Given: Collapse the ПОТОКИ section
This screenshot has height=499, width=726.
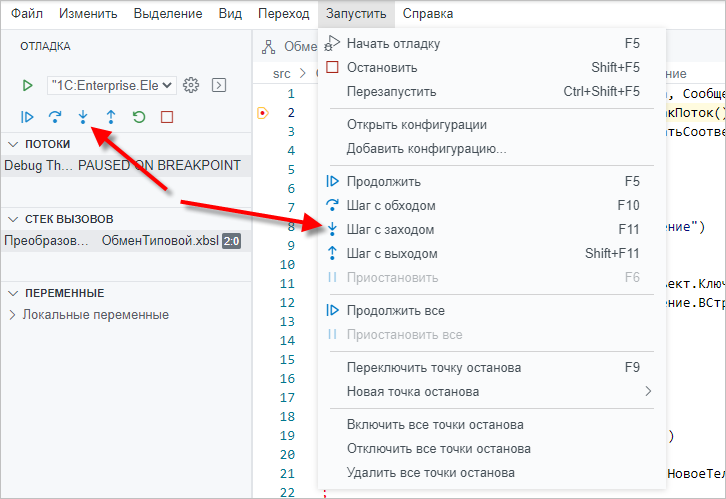Looking at the screenshot, I should [13, 144].
